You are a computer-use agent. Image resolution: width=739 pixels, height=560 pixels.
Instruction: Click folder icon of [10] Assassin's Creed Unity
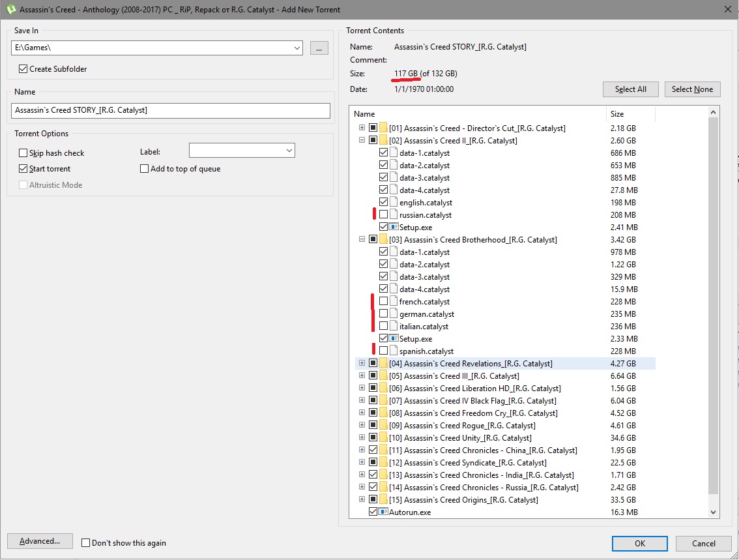(383, 437)
